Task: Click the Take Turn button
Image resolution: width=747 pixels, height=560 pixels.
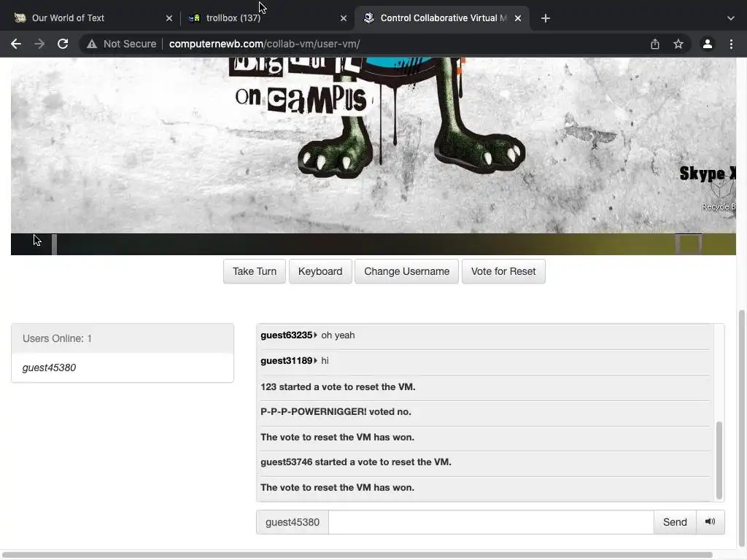Action: (255, 271)
